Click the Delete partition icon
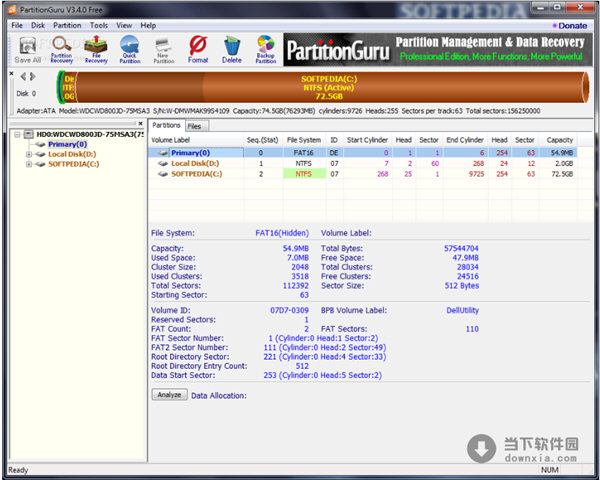This screenshot has width=600, height=480. click(x=232, y=50)
